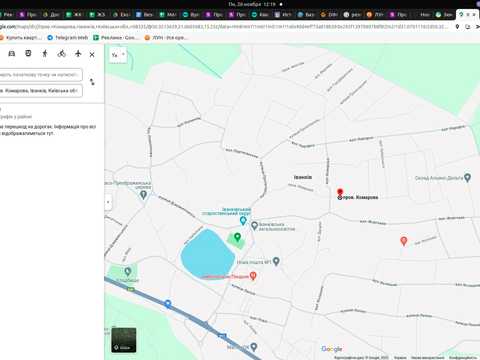Click the red restaurant marker below the lake
The height and width of the screenshot is (360, 480).
pos(253,276)
